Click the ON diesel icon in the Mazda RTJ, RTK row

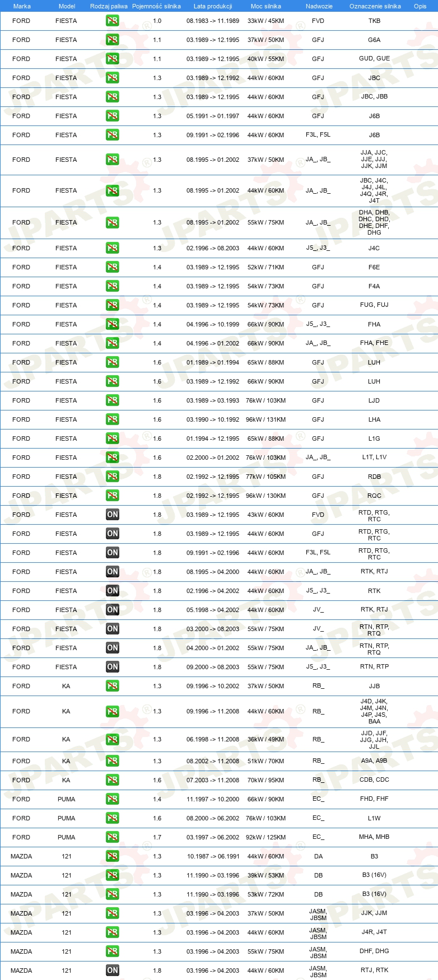(113, 970)
